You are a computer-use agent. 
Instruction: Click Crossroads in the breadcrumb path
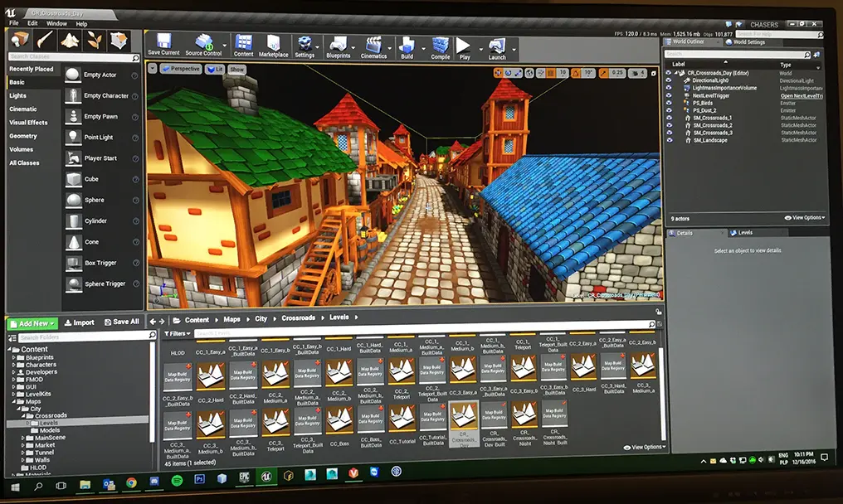click(299, 318)
